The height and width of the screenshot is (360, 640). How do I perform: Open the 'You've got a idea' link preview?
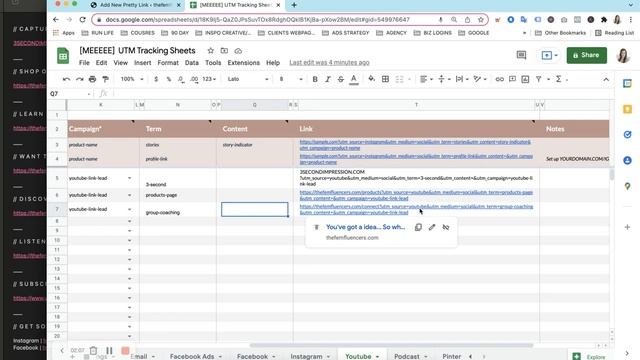pyautogui.click(x=365, y=227)
